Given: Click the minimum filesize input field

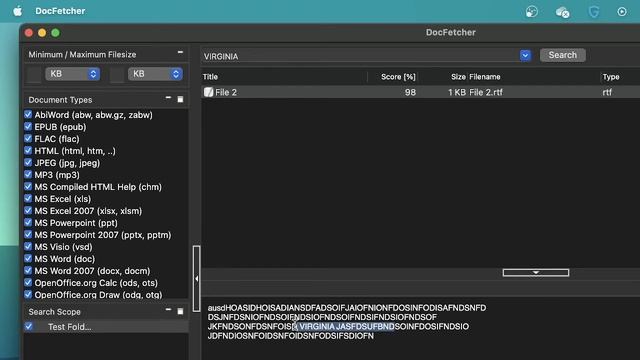Looking at the screenshot, I should point(34,74).
